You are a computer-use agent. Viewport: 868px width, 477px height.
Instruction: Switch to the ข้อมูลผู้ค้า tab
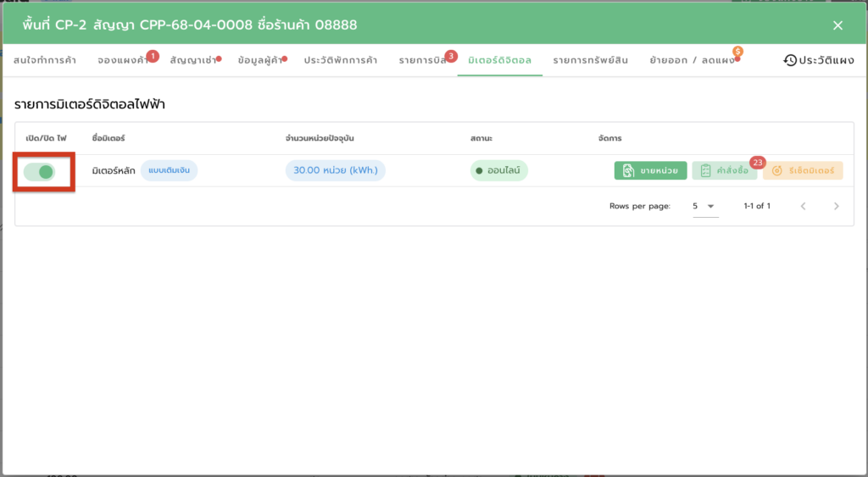point(261,61)
